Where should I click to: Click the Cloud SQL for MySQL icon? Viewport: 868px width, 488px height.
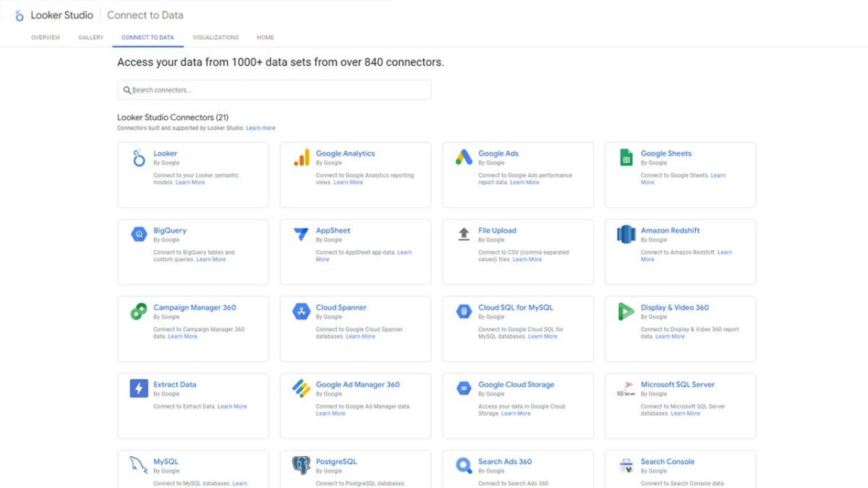click(x=464, y=312)
